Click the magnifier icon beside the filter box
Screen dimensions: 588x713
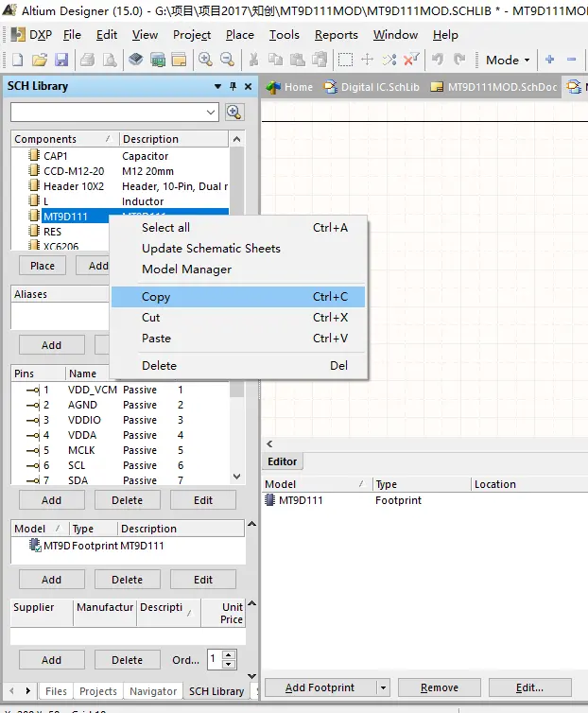tap(234, 113)
